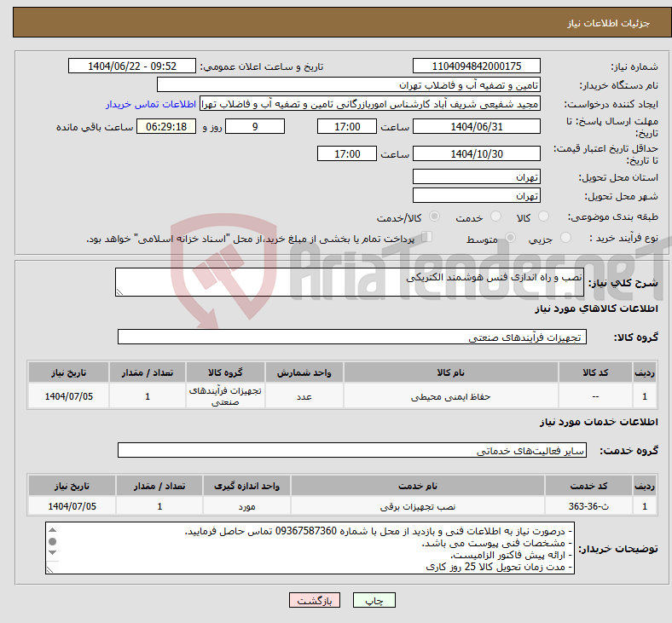Image resolution: width=672 pixels, height=623 pixels.
Task: Click the announcement date field 1404/06/22 - 09:52
Action: click(x=132, y=66)
